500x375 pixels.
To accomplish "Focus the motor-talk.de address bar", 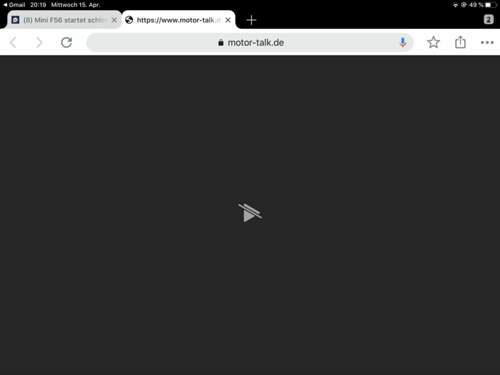I will point(250,42).
